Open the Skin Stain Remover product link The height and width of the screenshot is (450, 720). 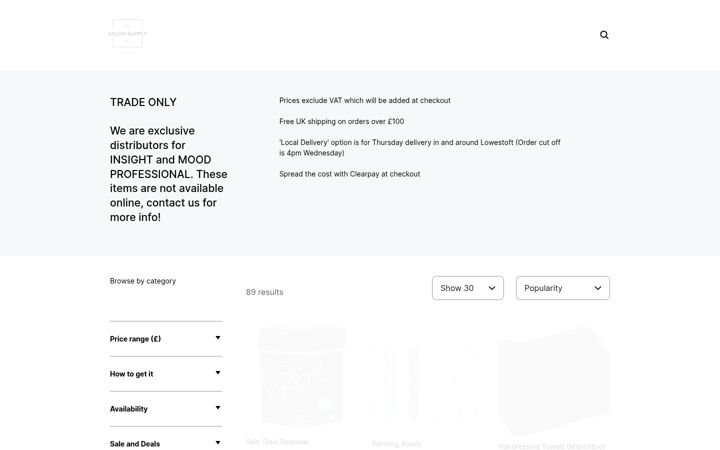[277, 442]
